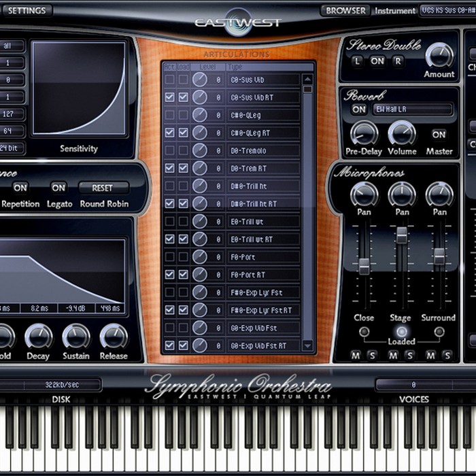The height and width of the screenshot is (476, 476).
Task: Click the envelope Release knob
Action: 114,337
